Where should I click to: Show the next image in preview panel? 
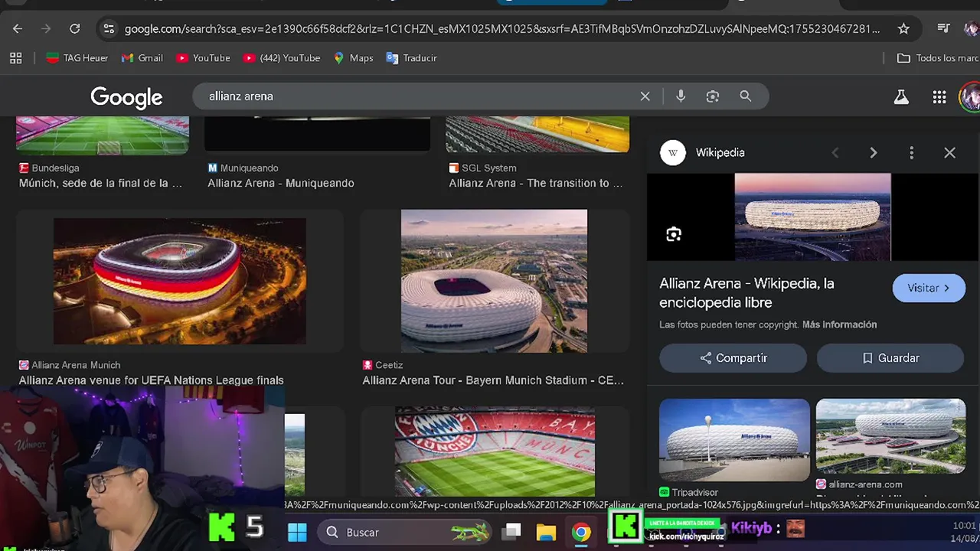pyautogui.click(x=873, y=153)
